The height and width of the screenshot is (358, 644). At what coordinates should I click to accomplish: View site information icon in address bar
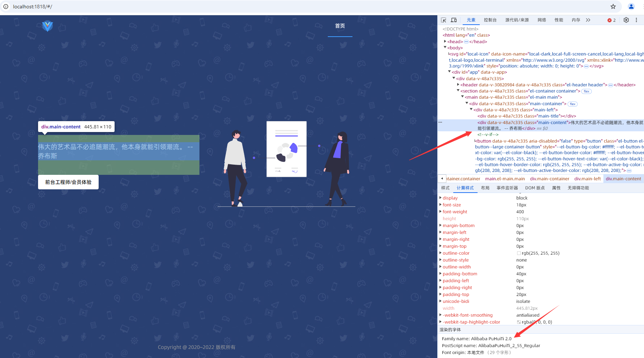click(x=6, y=7)
